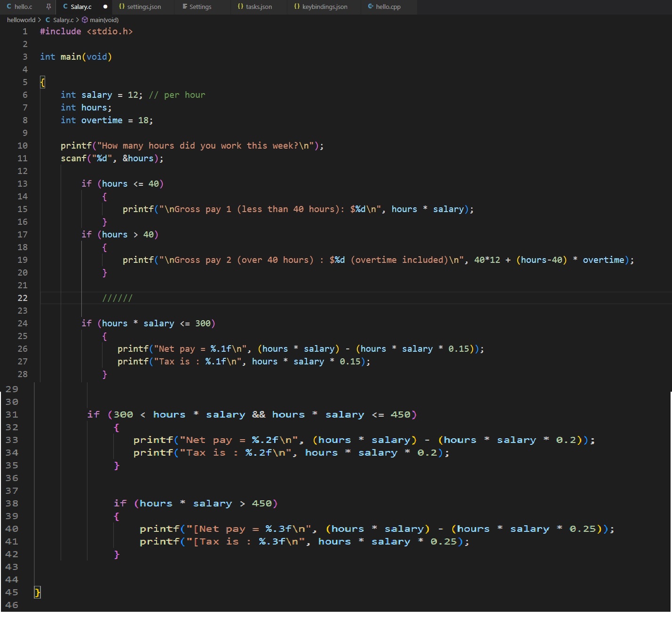Viewport: 672px width, 624px height.
Task: Switch to the hello.cpp tab
Action: [x=388, y=7]
